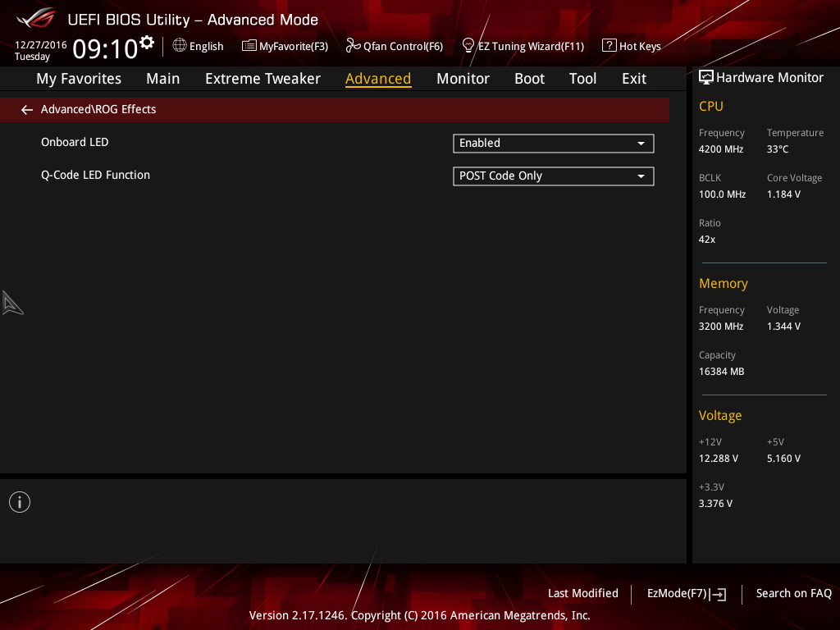840x630 pixels.
Task: Click the CPU frequency value 4200 MHz
Action: (720, 149)
